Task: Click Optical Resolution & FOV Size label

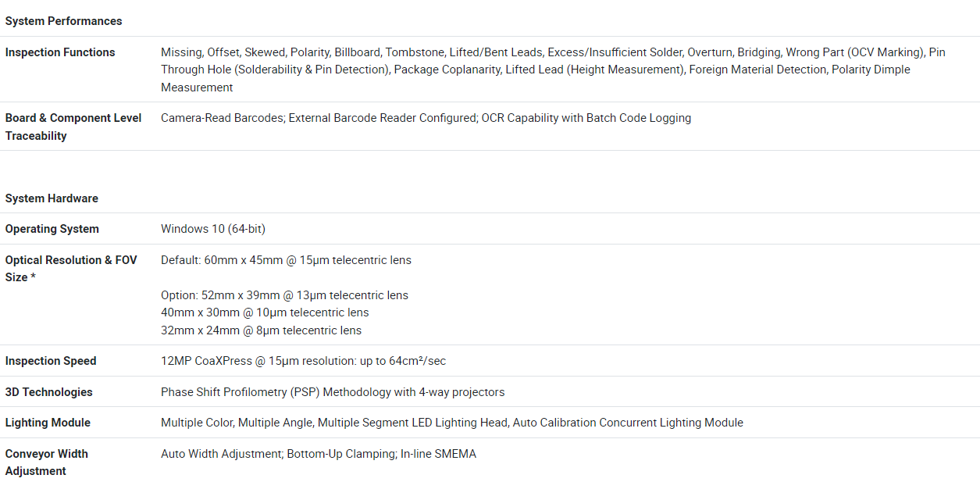Action: (71, 268)
